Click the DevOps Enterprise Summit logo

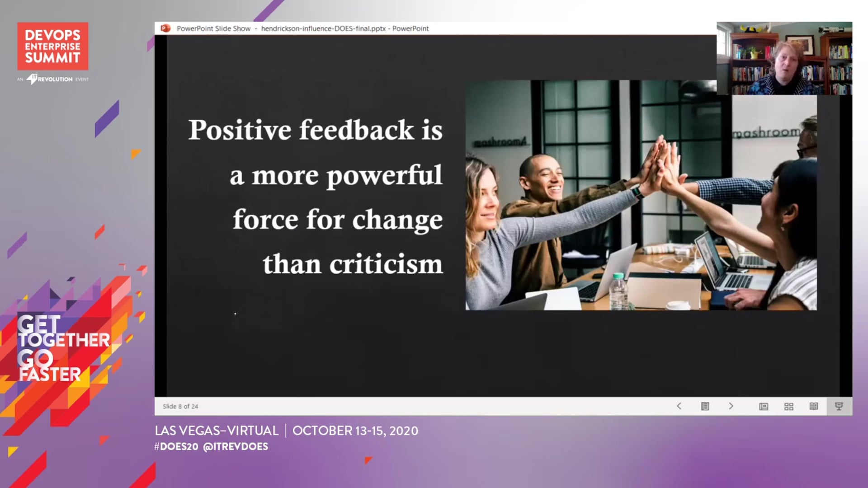pyautogui.click(x=53, y=46)
